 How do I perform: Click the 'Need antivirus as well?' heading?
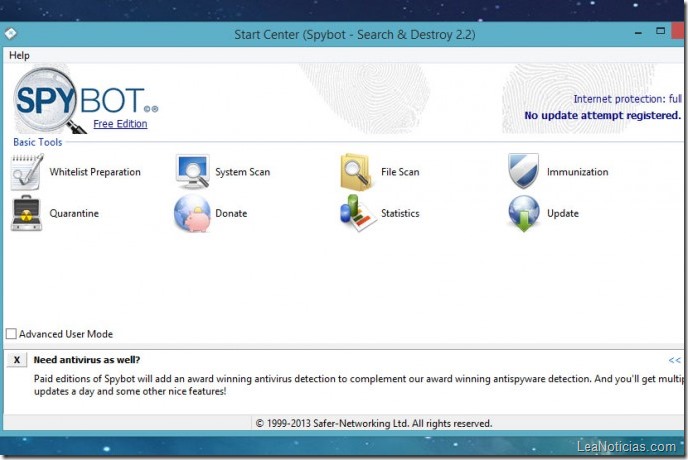click(87, 360)
